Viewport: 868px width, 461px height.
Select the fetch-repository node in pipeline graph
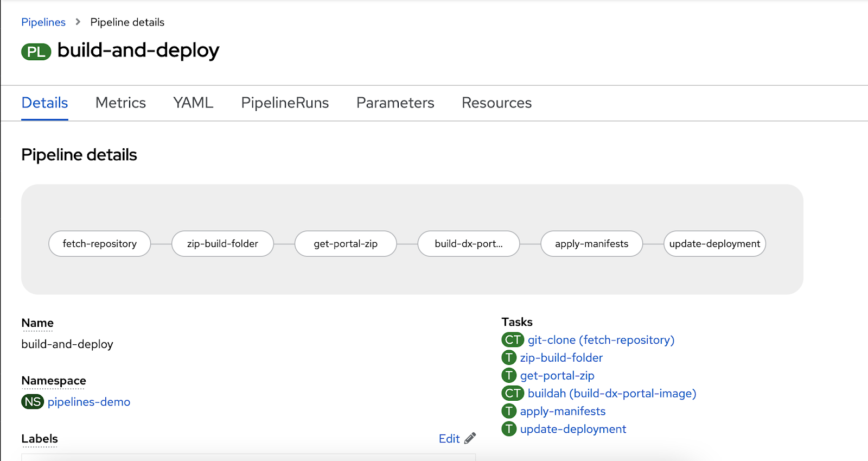99,244
